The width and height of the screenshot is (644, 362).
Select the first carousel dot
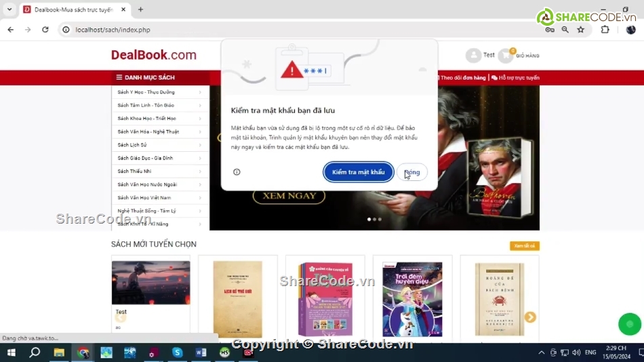pyautogui.click(x=369, y=220)
